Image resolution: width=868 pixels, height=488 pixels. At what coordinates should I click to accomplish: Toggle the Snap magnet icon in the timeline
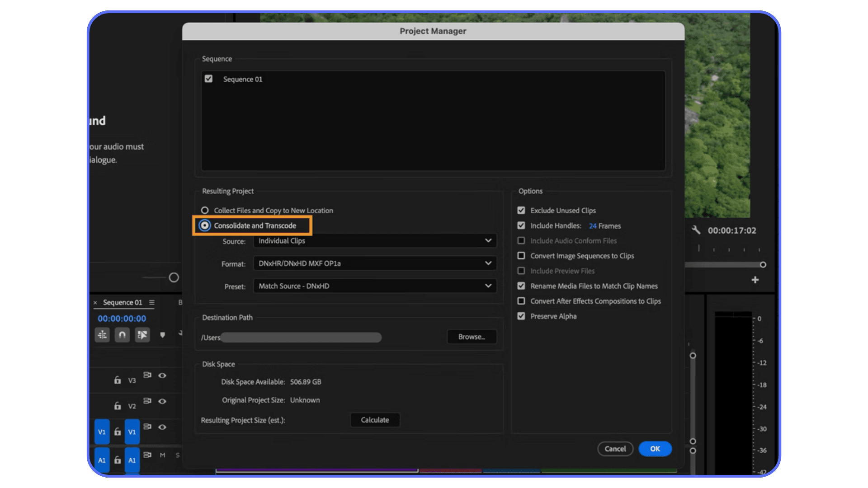pos(122,335)
